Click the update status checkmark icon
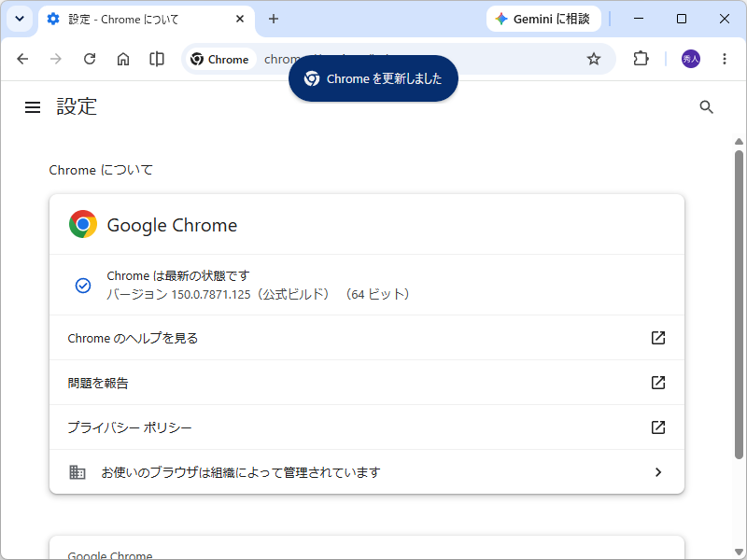Image resolution: width=747 pixels, height=560 pixels. 83,286
